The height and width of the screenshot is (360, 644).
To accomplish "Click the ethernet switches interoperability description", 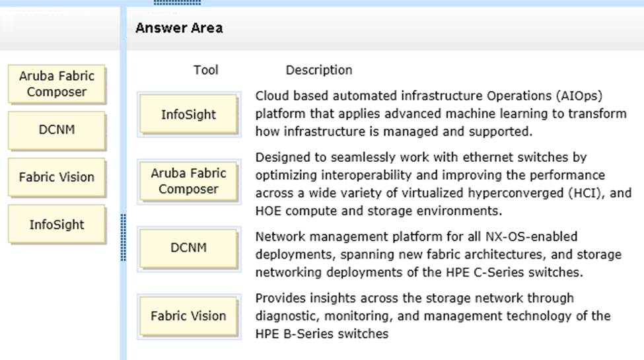I will pos(443,184).
